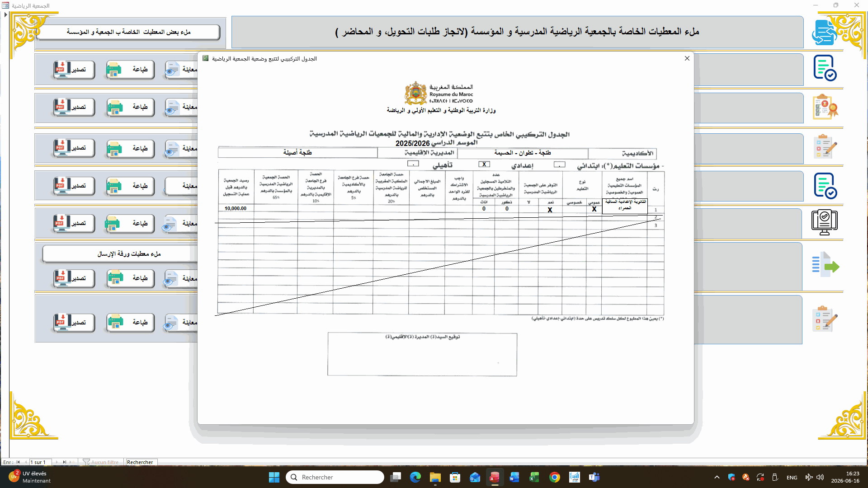Click معاينة preview button in last row
Image resolution: width=868 pixels, height=488 pixels.
pyautogui.click(x=181, y=322)
